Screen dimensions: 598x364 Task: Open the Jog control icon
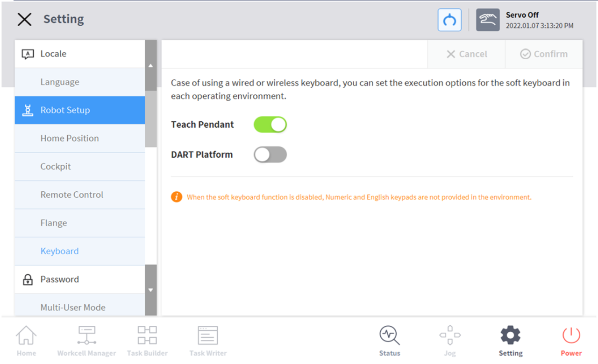[450, 340]
